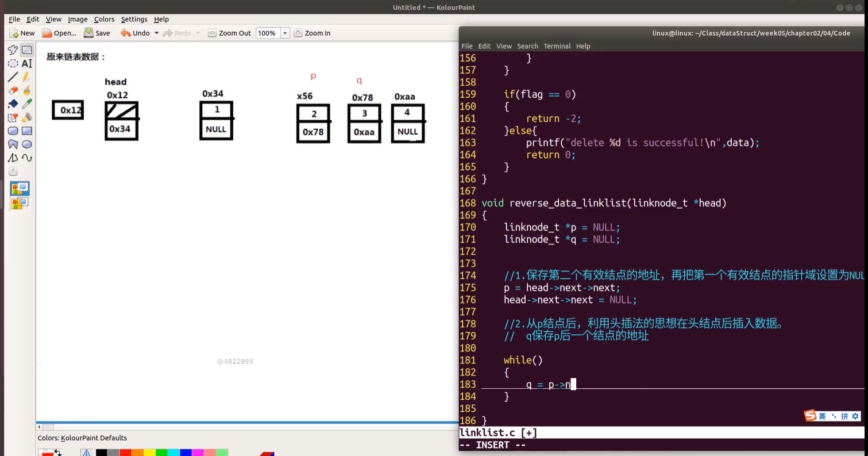This screenshot has width=868, height=456.
Task: Open the Colors menu in KolourPaint
Action: pyautogui.click(x=104, y=19)
